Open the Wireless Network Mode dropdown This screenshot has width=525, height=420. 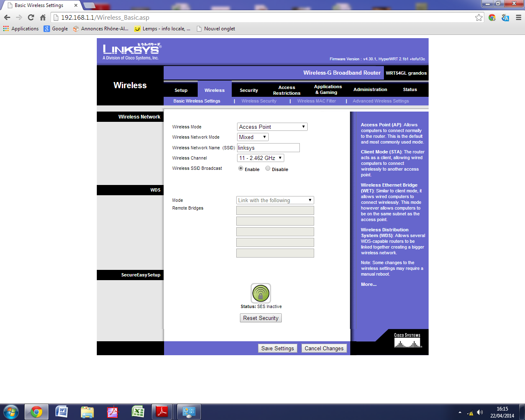pos(253,137)
